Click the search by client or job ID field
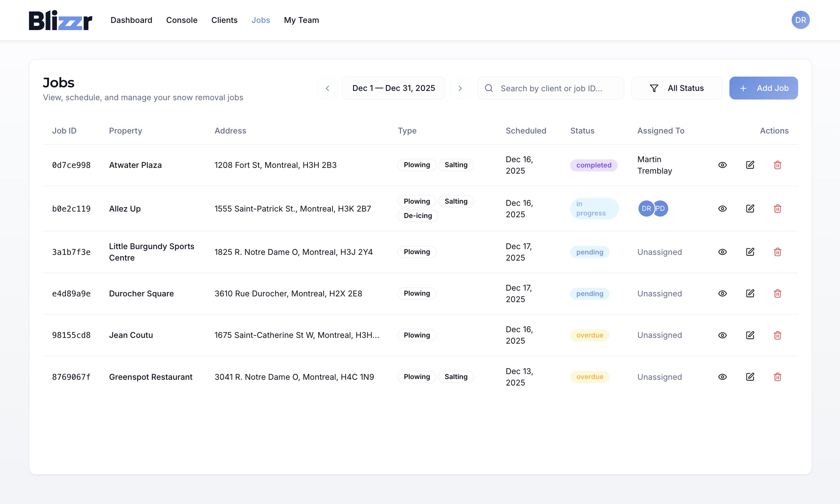The image size is (840, 504). 551,88
